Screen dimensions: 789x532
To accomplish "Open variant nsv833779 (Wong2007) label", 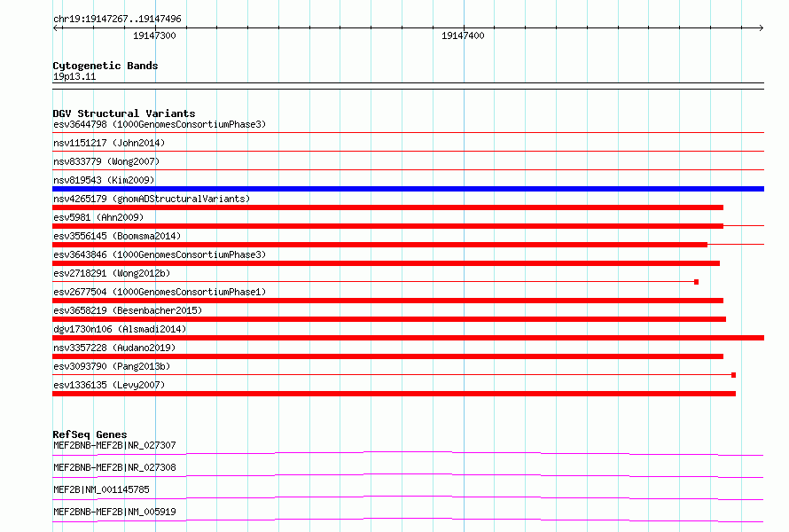I will tap(106, 161).
